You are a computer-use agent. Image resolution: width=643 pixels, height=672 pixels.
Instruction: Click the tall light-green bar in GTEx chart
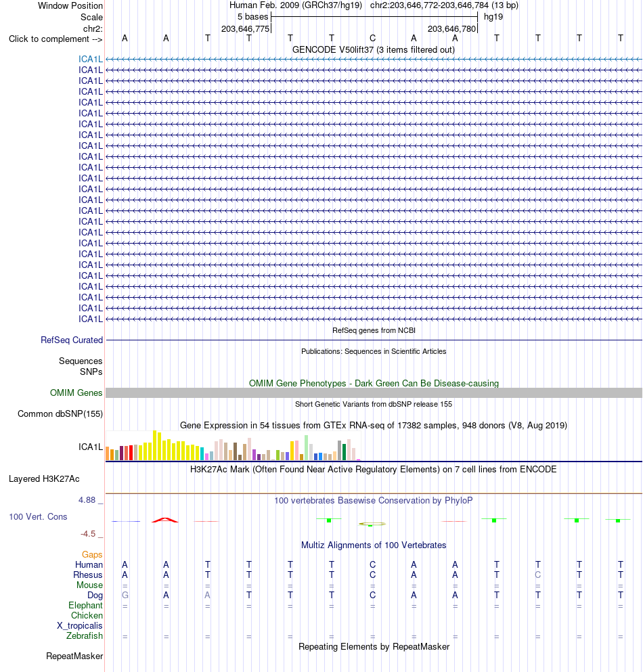coord(306,448)
